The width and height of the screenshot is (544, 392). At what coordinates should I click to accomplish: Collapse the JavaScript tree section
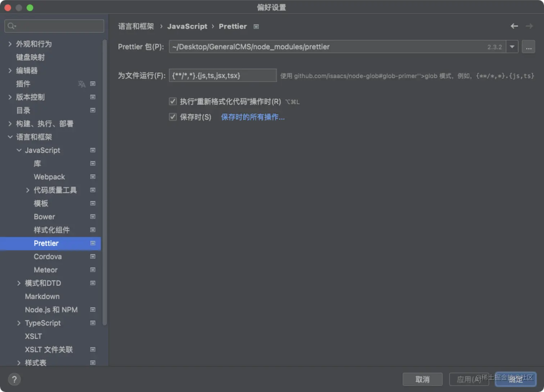19,150
